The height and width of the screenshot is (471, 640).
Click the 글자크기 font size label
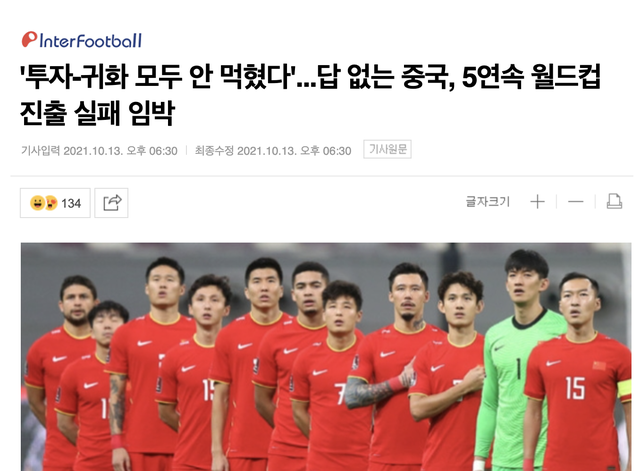tap(488, 202)
